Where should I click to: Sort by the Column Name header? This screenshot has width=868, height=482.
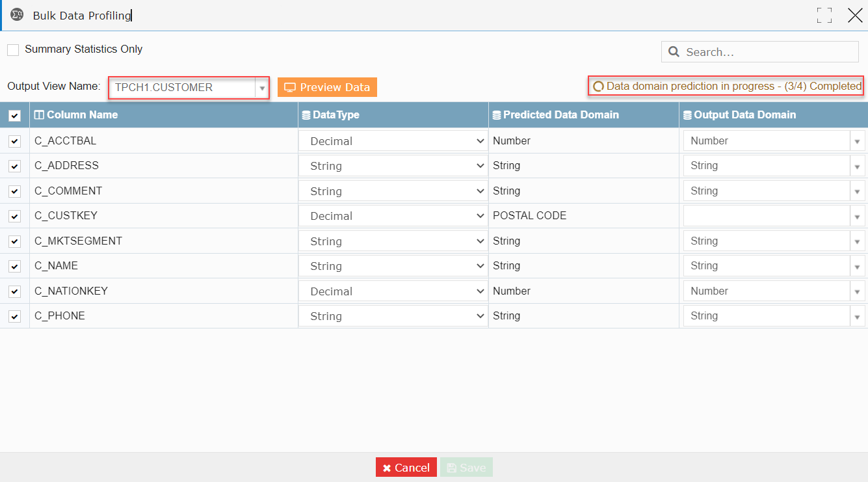83,114
